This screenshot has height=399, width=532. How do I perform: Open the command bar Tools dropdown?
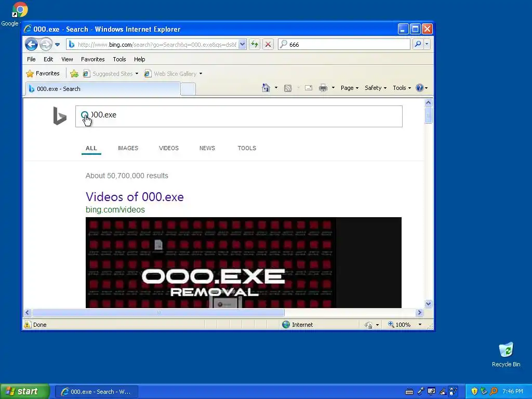tap(402, 88)
